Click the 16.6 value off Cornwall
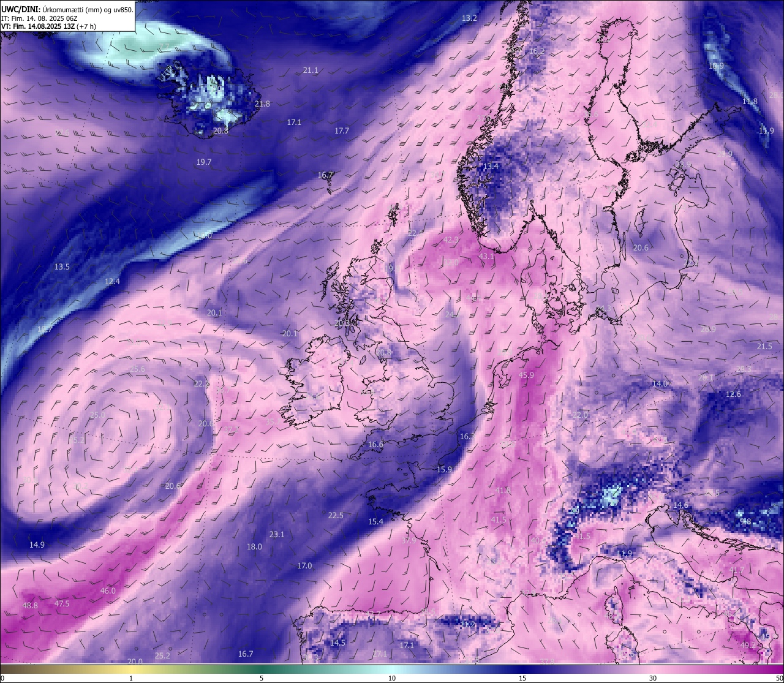 click(x=375, y=445)
